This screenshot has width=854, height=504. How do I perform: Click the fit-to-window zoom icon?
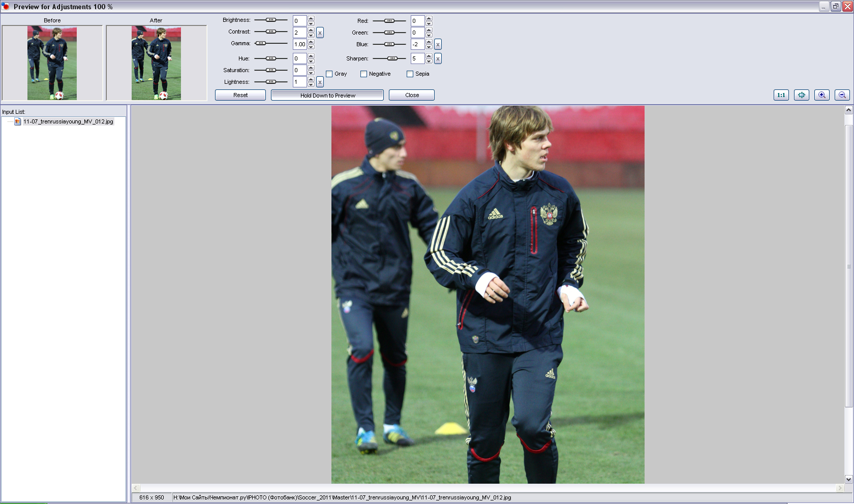pos(802,95)
